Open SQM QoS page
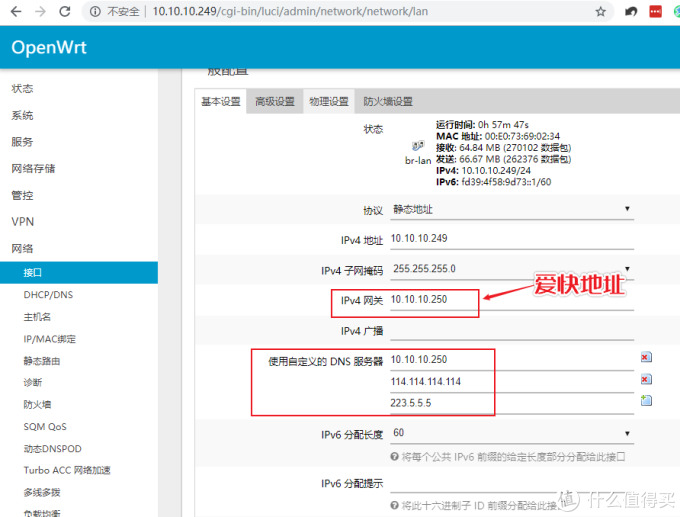 [x=45, y=427]
